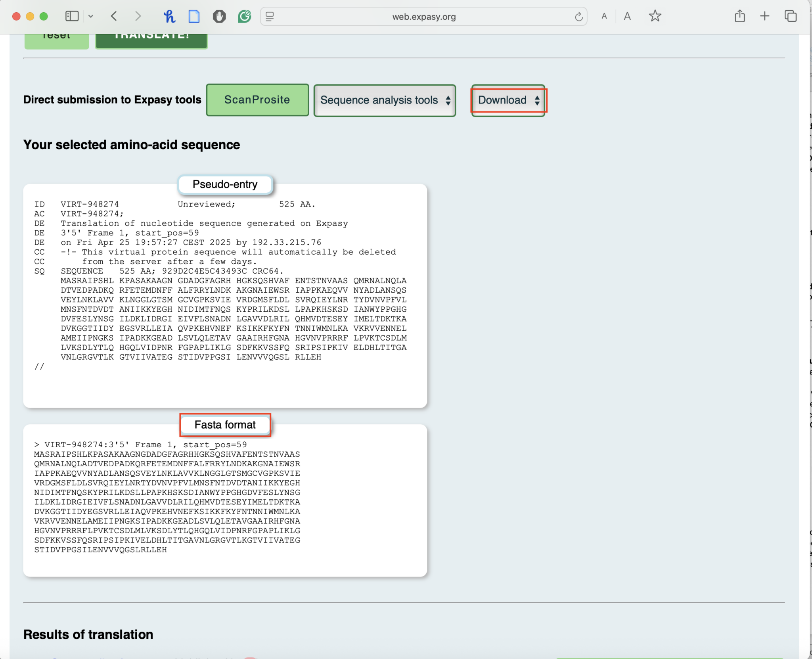
Task: Reload the web.expasy.org page
Action: [x=578, y=16]
